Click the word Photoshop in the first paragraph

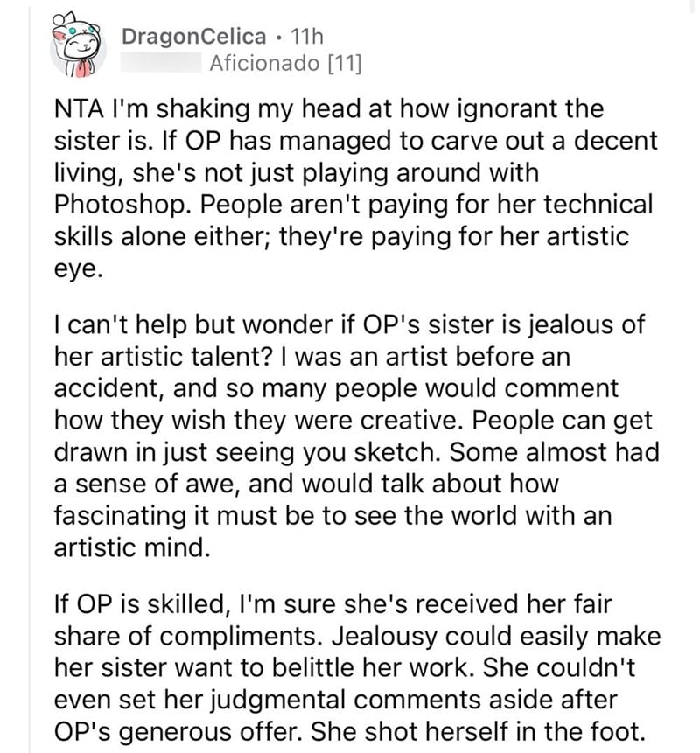click(120, 205)
